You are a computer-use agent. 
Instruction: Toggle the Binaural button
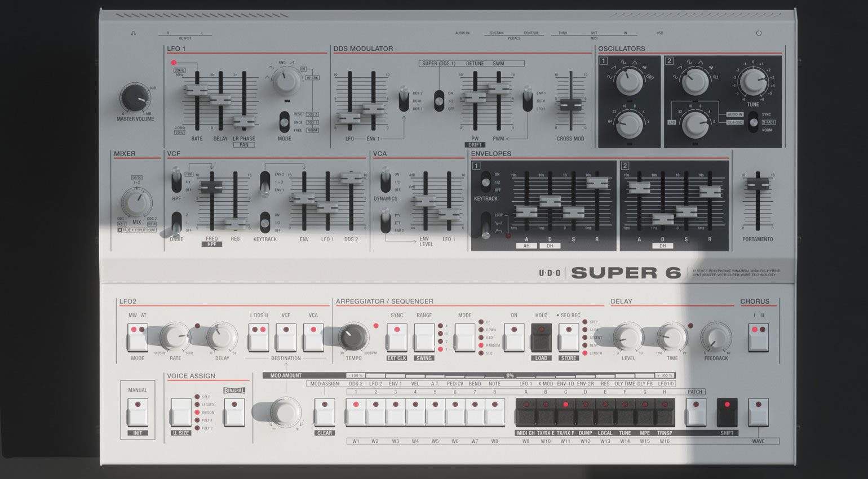(x=234, y=412)
